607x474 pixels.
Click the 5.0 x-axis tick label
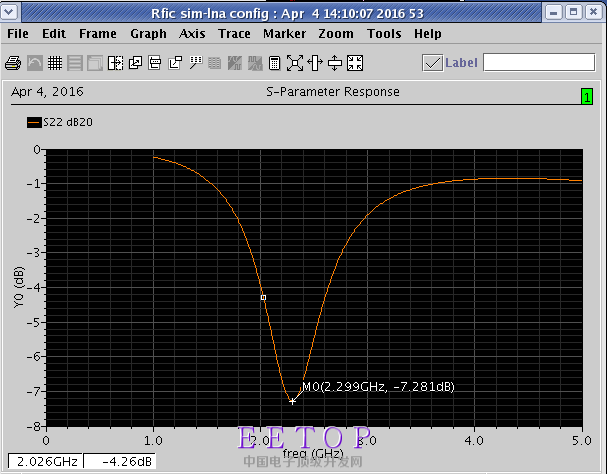582,441
